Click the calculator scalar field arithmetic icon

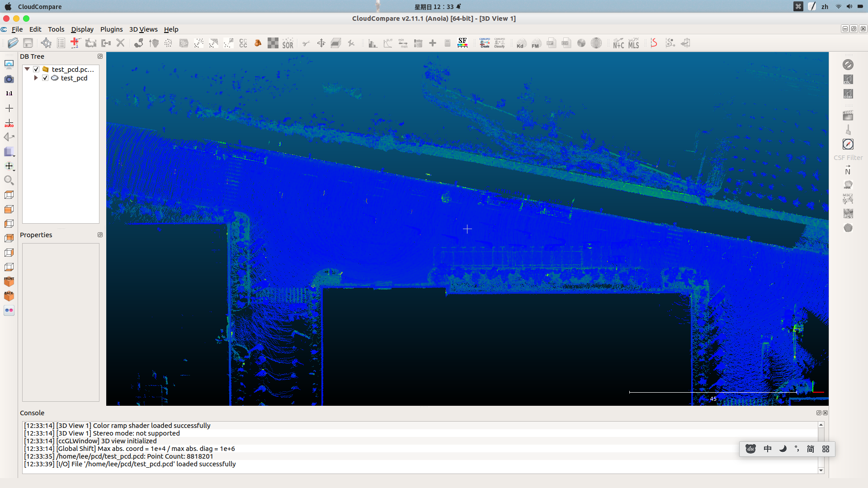(x=448, y=43)
